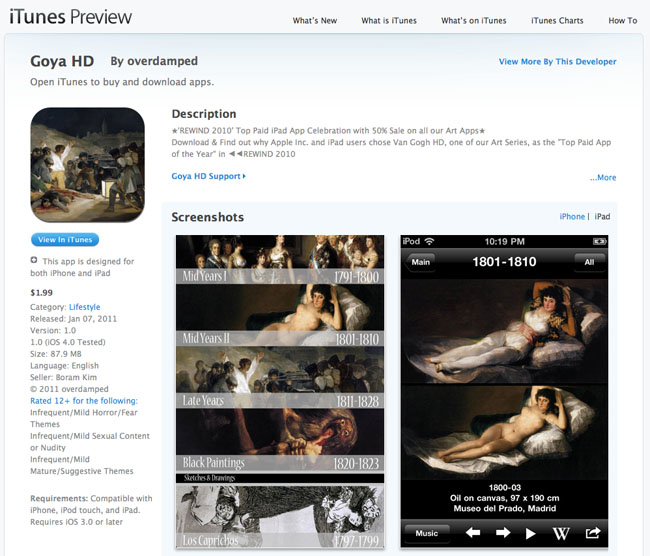Click the iTunes Preview logo
The image size is (650, 556).
click(70, 17)
